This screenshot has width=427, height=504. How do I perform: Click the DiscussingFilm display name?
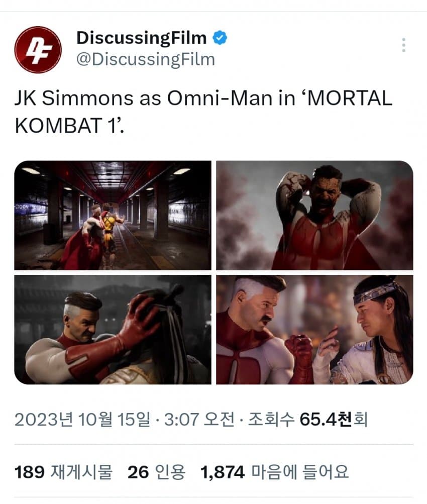(x=141, y=38)
